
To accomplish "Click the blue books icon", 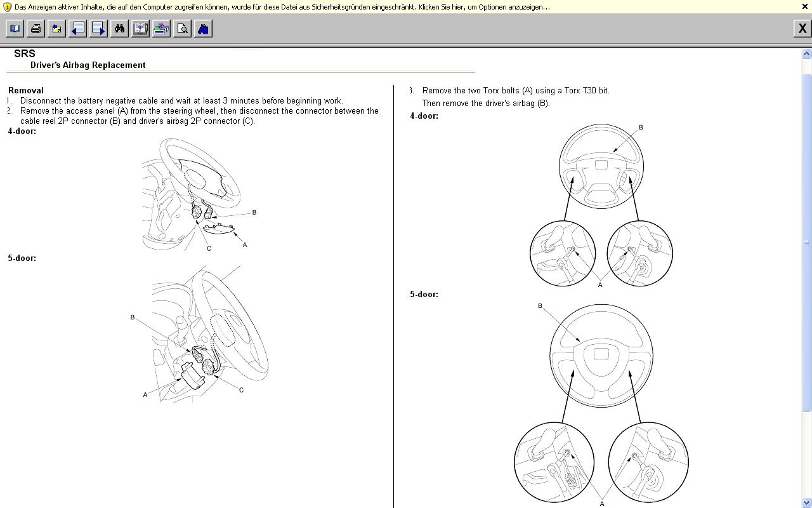I will point(203,29).
